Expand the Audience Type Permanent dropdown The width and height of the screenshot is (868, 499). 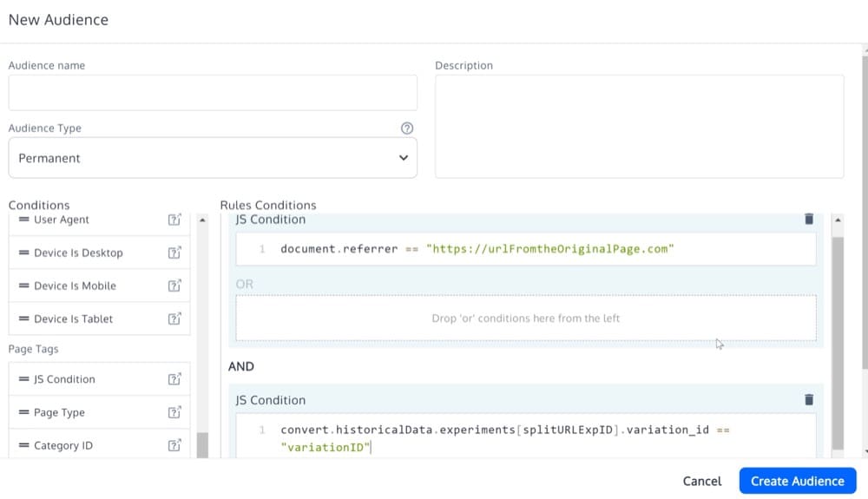(213, 158)
